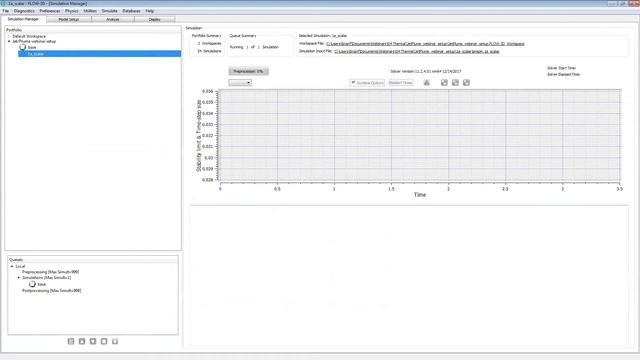Click the Queues panel header
640x360 pixels.
click(93, 260)
